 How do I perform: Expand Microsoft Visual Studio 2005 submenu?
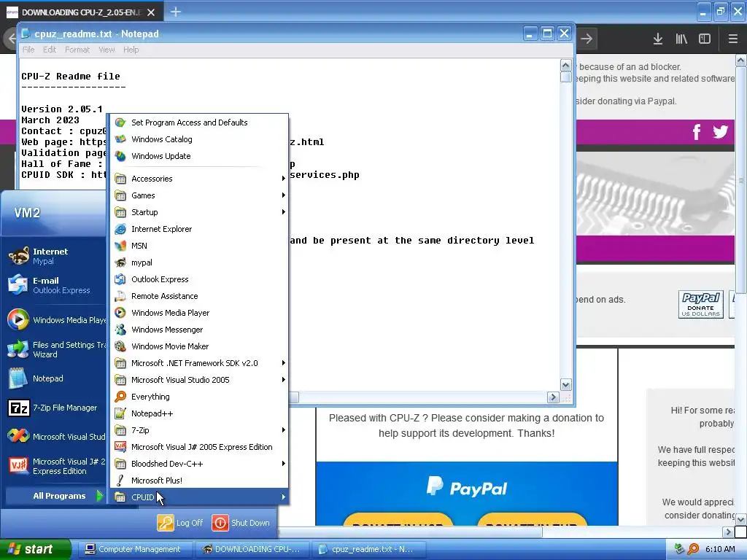tap(198, 379)
